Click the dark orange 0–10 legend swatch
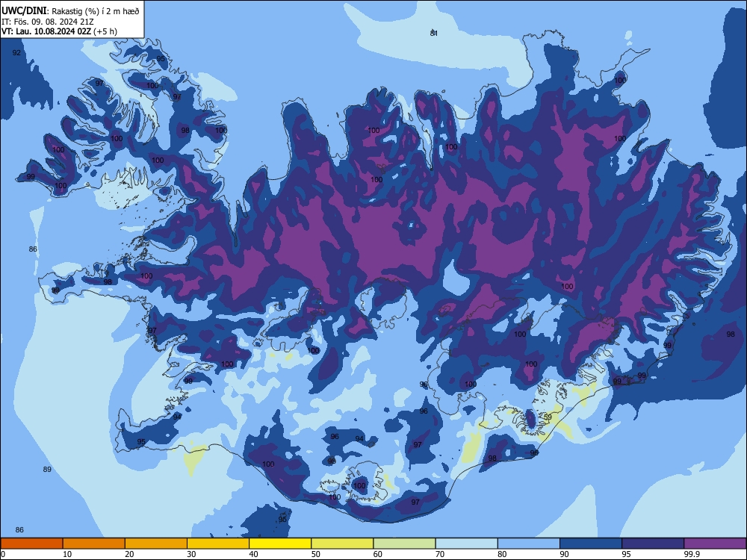Viewport: 747px width, 560px height. tap(31, 544)
